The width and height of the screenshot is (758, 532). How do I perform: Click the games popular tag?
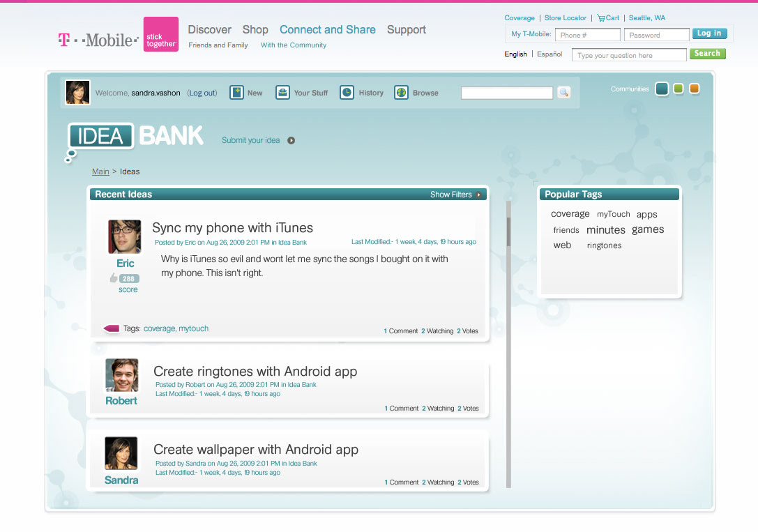(x=648, y=229)
